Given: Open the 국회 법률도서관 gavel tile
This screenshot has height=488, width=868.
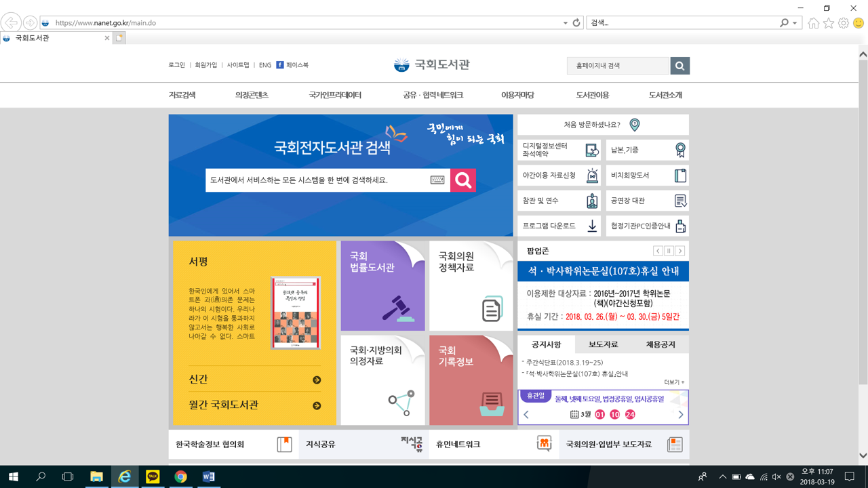Looking at the screenshot, I should [383, 286].
